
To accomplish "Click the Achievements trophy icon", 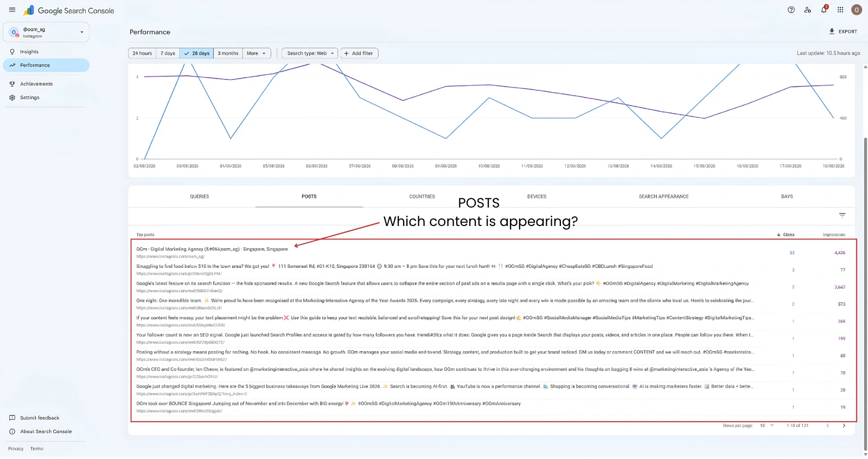I will tap(12, 84).
